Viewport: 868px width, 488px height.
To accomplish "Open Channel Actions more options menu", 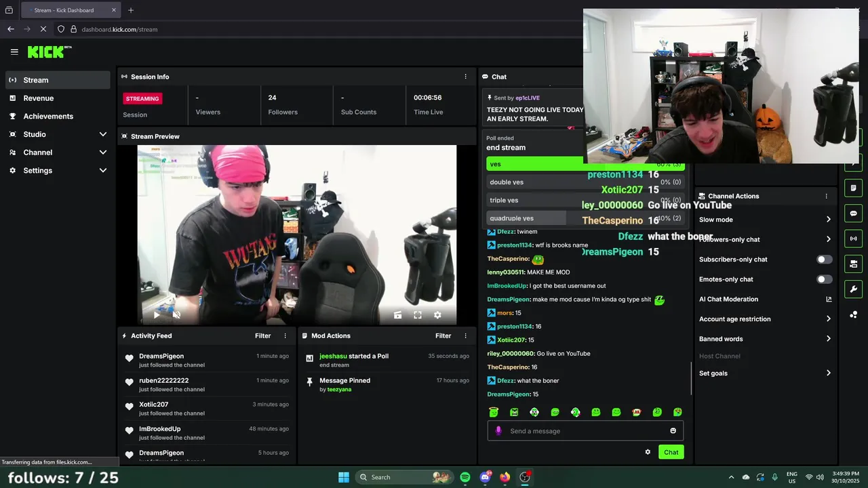I will click(x=826, y=196).
